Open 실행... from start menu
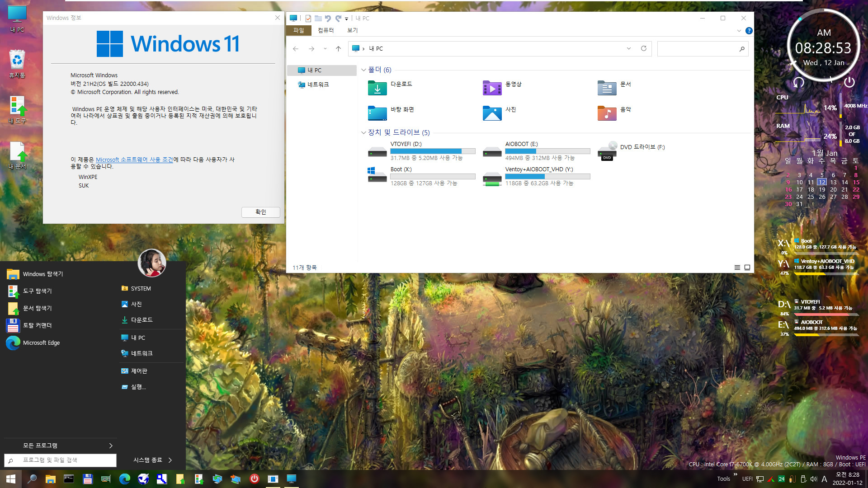The height and width of the screenshot is (488, 868). coord(133,387)
